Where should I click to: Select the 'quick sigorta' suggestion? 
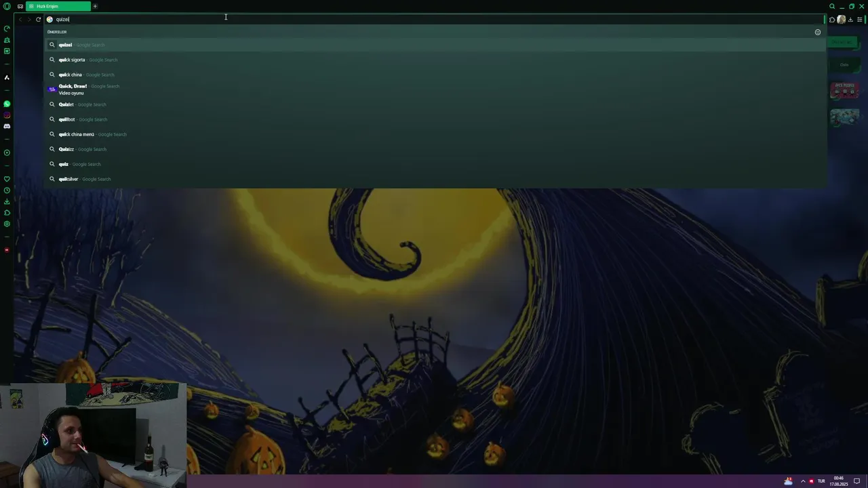tap(434, 60)
